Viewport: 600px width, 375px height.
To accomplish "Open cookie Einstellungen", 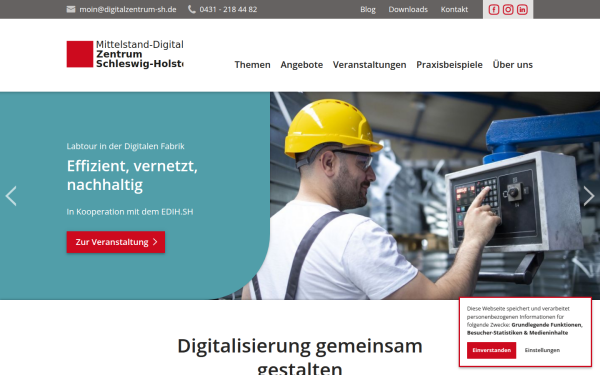I will (542, 350).
